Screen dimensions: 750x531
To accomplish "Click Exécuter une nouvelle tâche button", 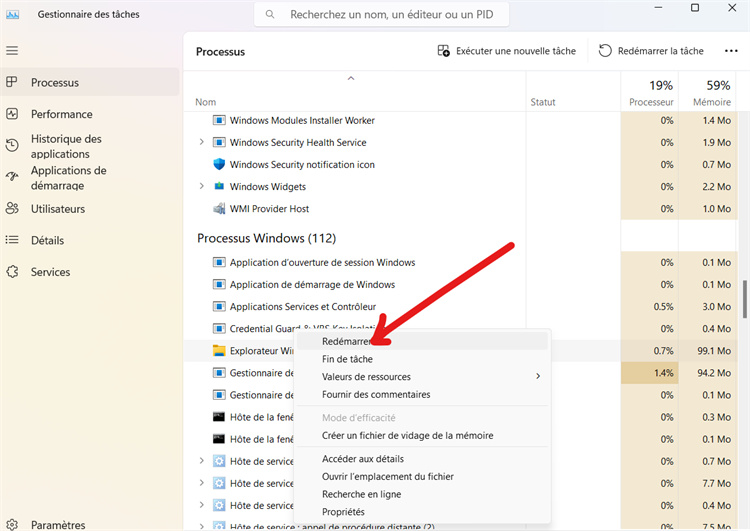I will click(506, 51).
